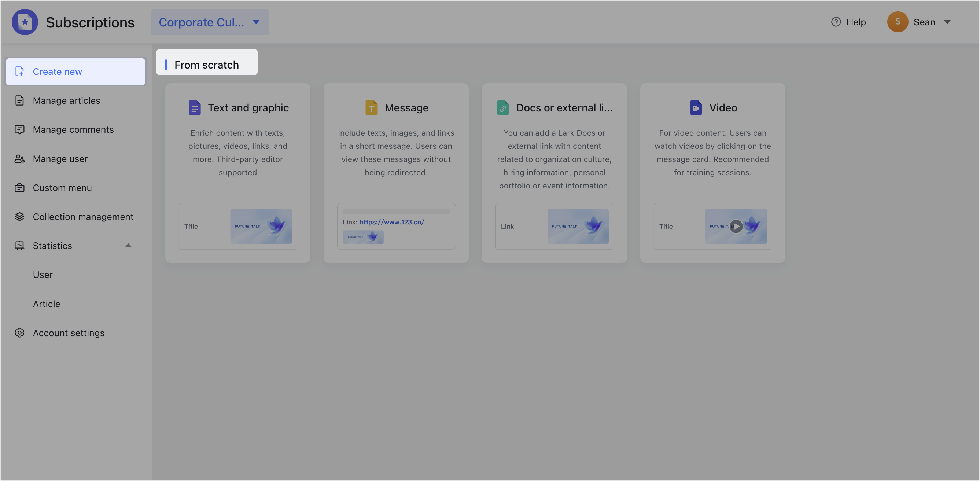Select the Message card to create one
The image size is (980, 481).
click(396, 173)
